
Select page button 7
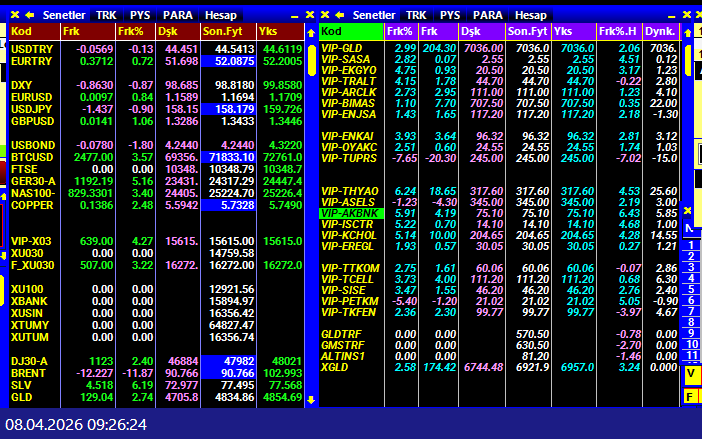(x=691, y=311)
